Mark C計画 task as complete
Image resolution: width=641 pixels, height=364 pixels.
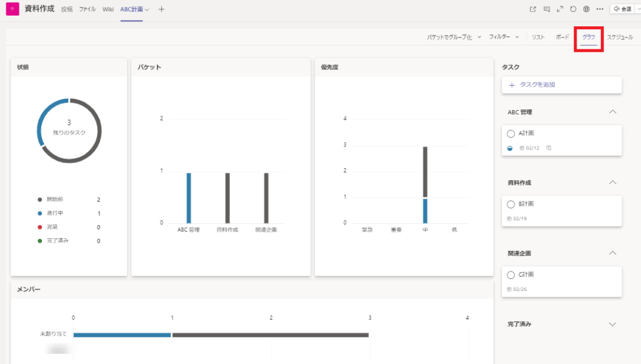511,275
